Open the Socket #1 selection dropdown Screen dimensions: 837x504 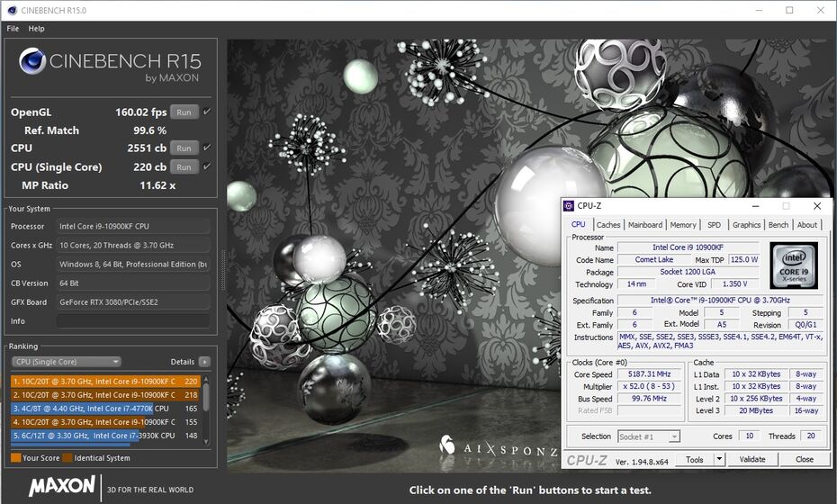tap(649, 436)
